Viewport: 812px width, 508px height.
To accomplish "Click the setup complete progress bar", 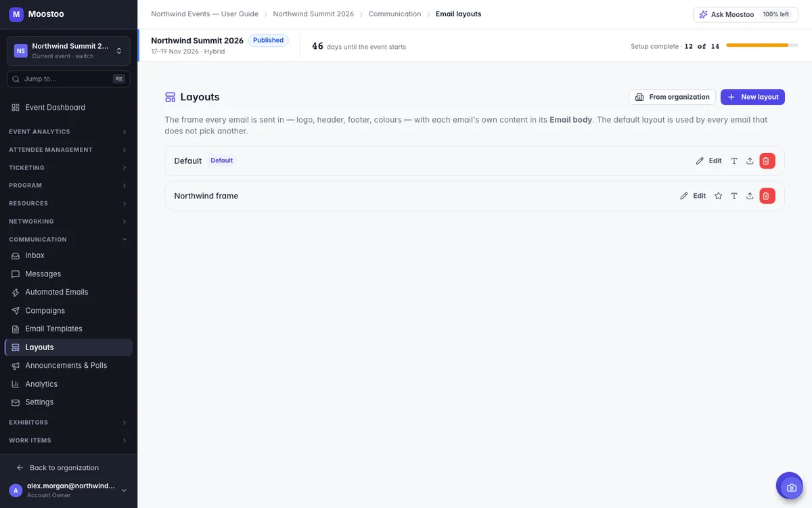I will (762, 45).
